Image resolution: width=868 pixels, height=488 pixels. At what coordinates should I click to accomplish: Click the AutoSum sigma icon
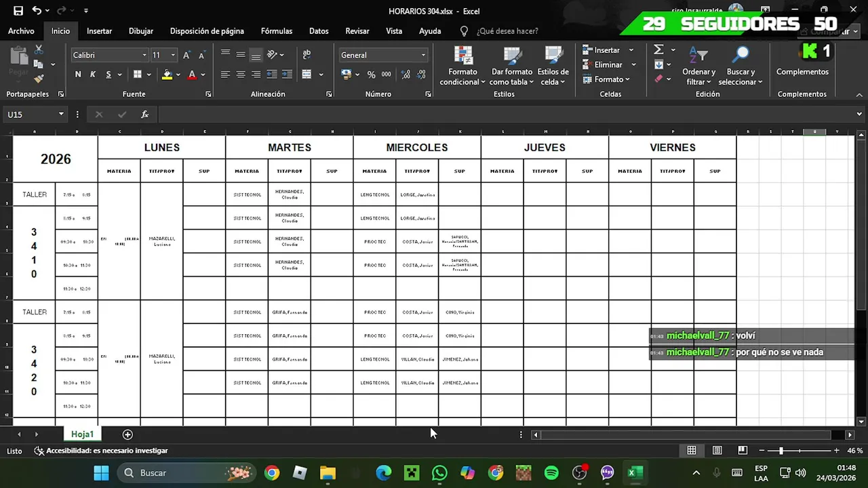658,49
